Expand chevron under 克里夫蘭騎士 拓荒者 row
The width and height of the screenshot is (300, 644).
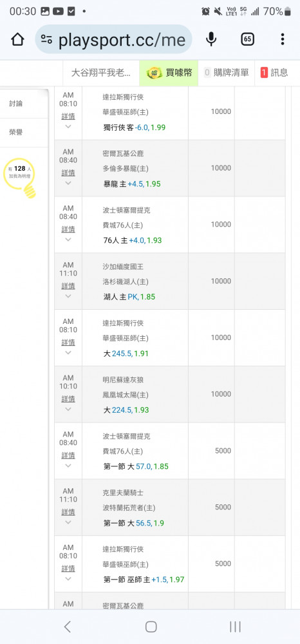[x=68, y=522]
